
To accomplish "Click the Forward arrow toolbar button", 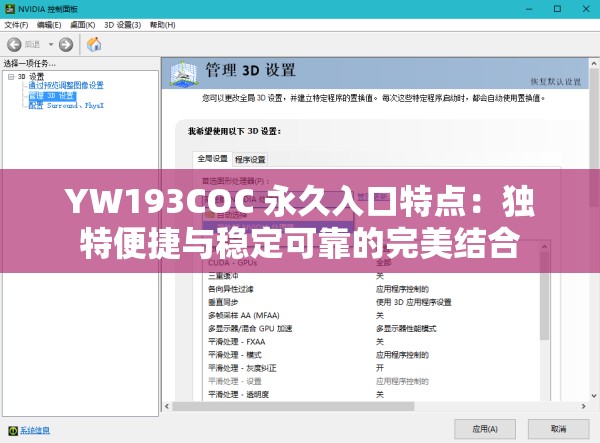I will click(66, 45).
